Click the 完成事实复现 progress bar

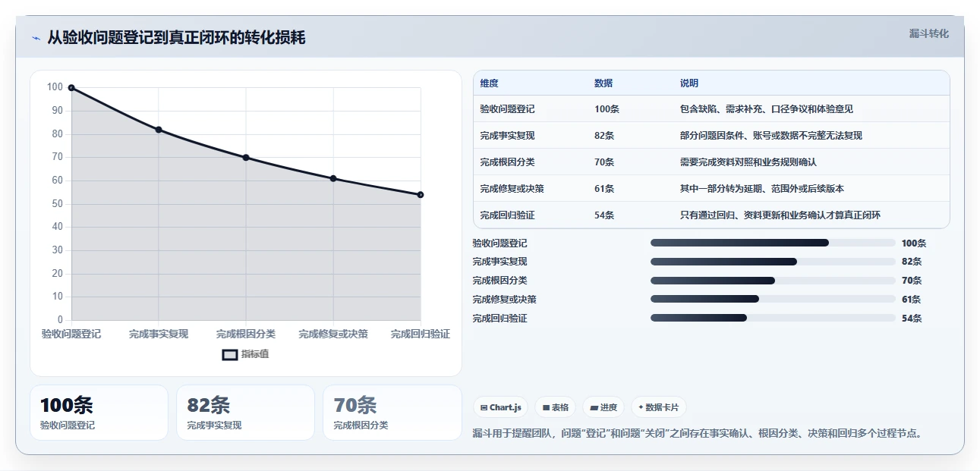click(x=773, y=262)
